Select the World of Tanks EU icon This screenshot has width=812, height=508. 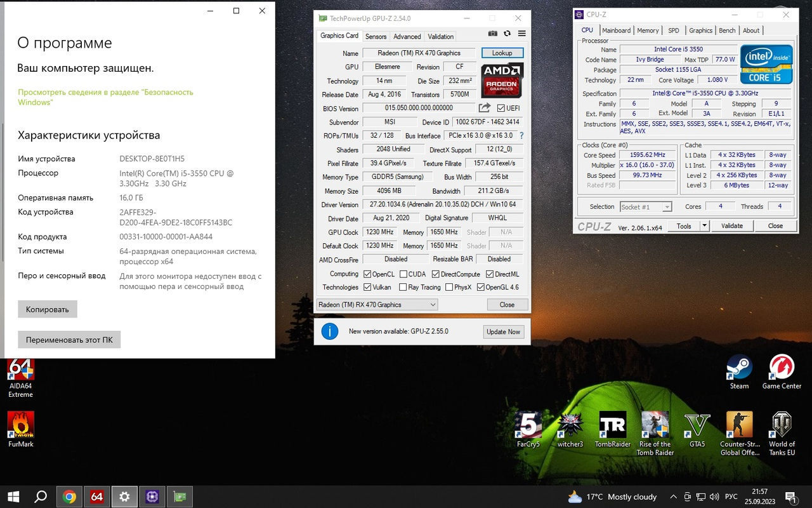point(782,434)
